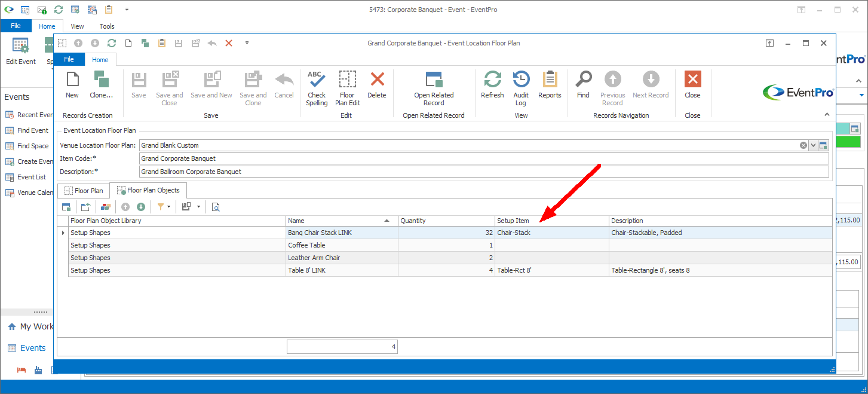Click the quantity 32 cell
This screenshot has width=868, height=394.
(446, 233)
